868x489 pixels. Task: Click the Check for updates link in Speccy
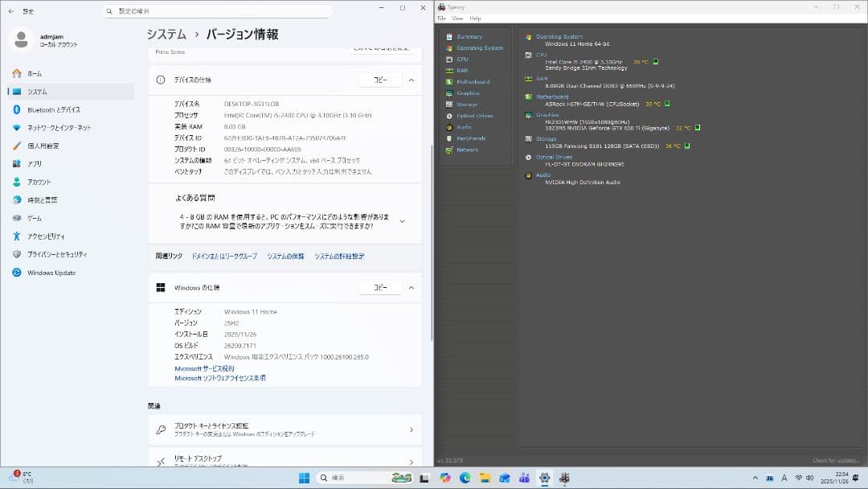pos(836,460)
